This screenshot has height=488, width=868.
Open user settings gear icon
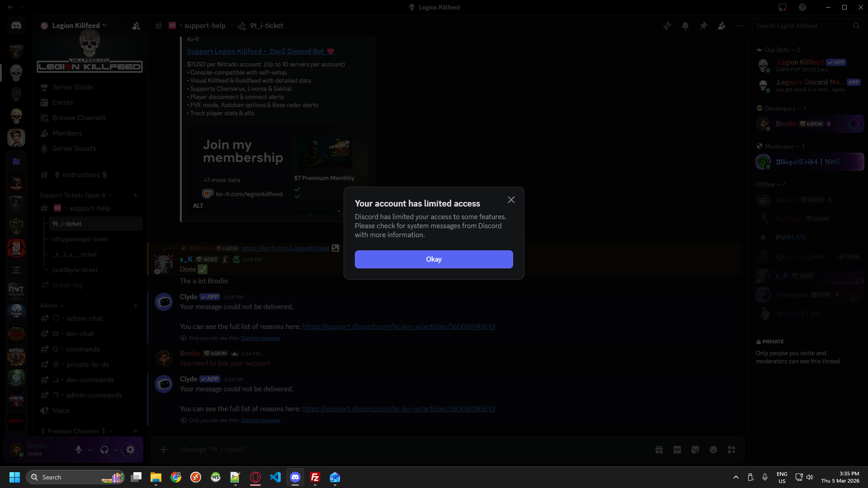(130, 450)
